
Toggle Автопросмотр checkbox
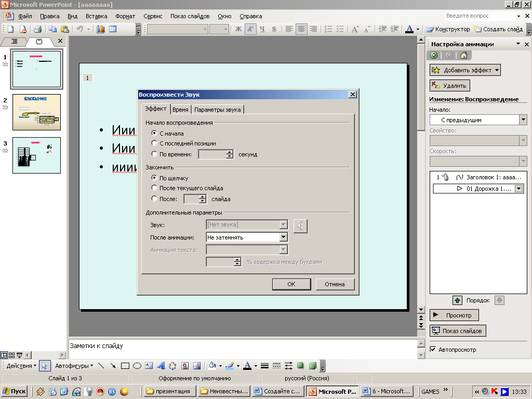pos(433,349)
